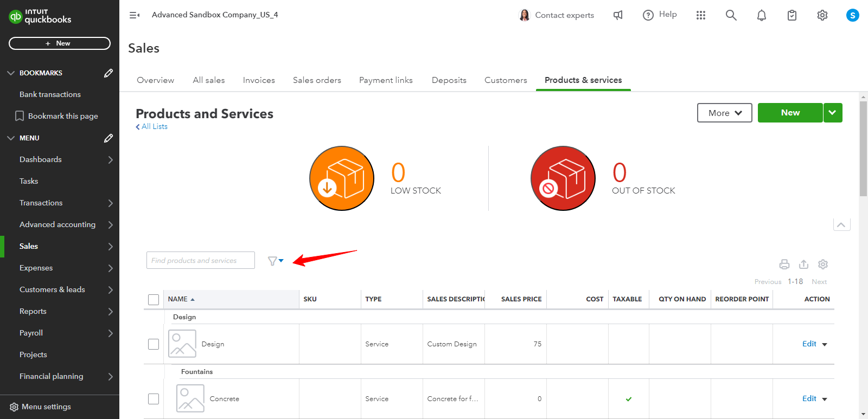
Task: Open Payroll in the sidebar
Action: [x=31, y=333]
